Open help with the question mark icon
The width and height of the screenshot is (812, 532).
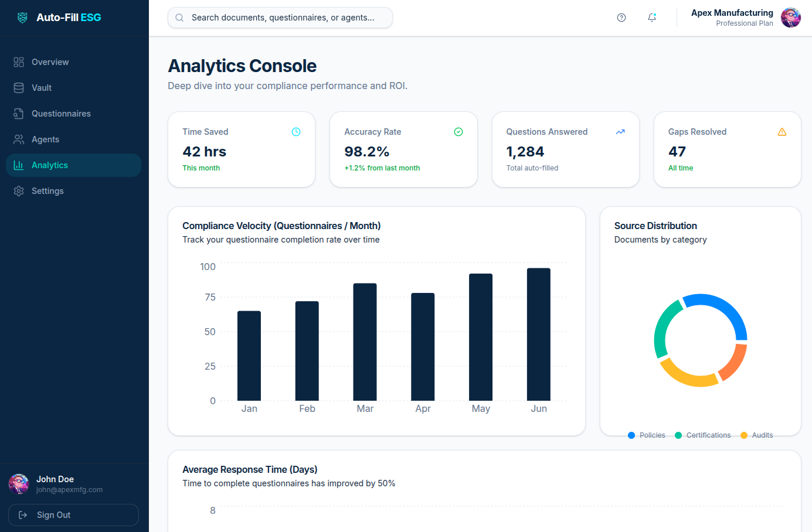621,18
